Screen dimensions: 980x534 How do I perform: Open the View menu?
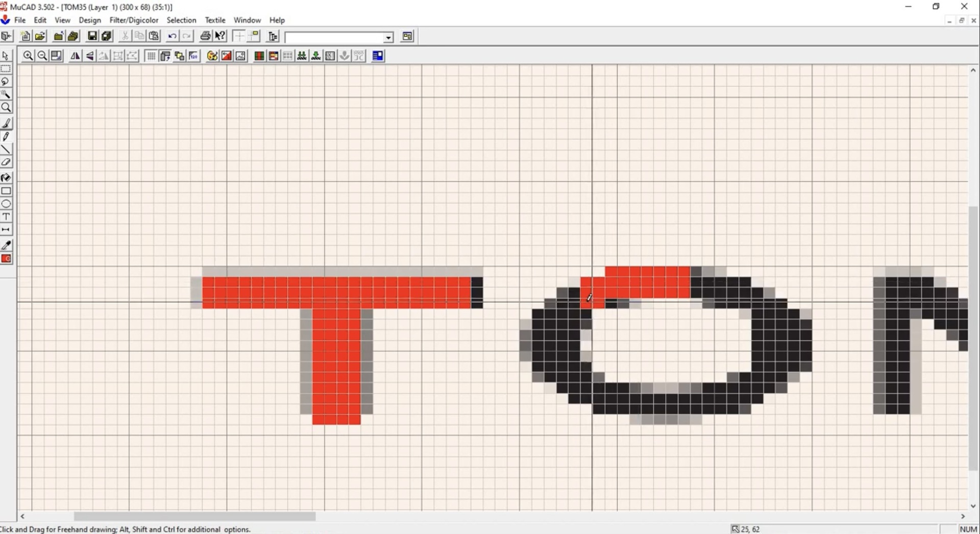62,20
